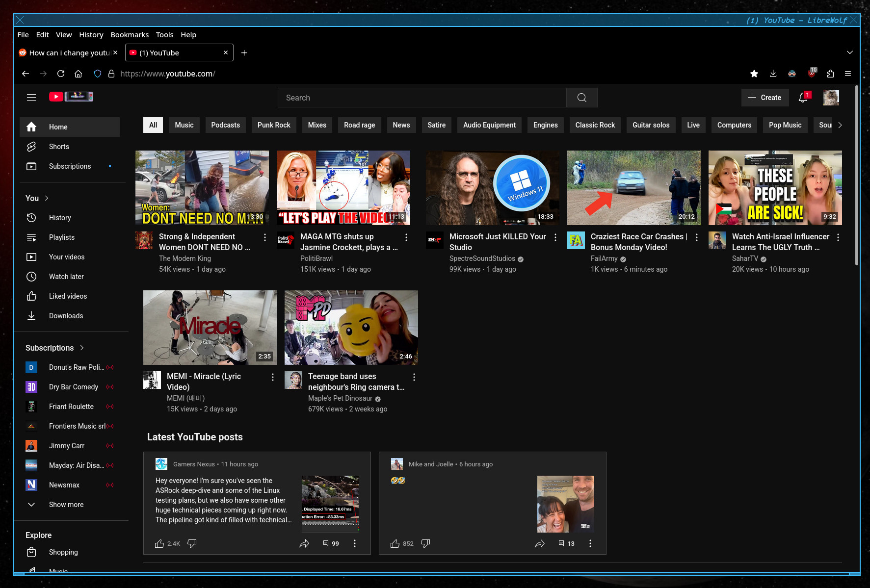The image size is (870, 588).
Task: Expand the Subscriptions section header
Action: (54, 348)
